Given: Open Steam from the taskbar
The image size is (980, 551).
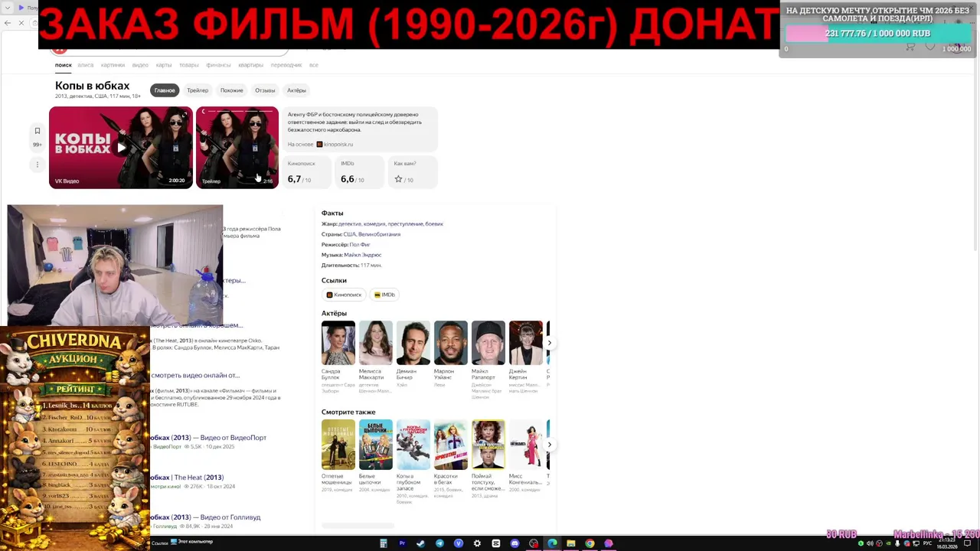Looking at the screenshot, I should click(x=420, y=543).
